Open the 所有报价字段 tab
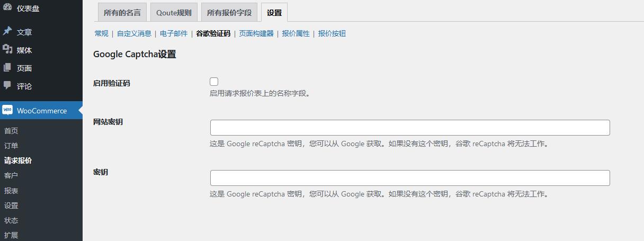The height and width of the screenshot is (241, 644). [x=229, y=12]
